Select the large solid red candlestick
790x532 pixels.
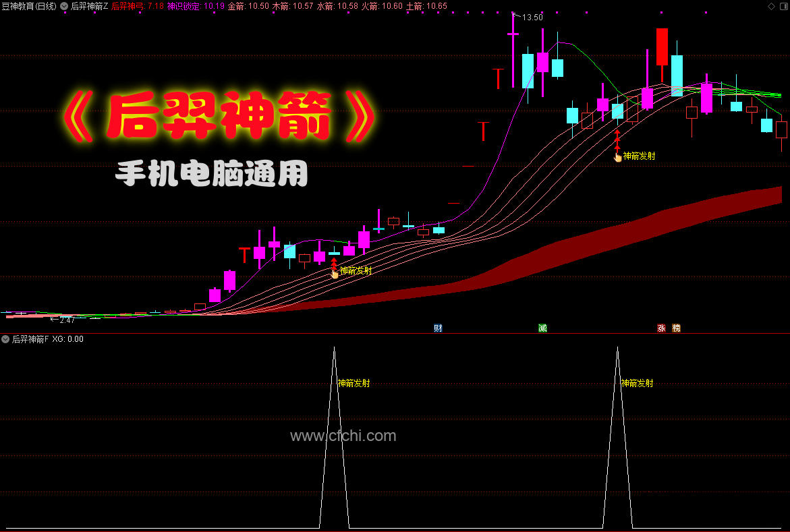662,47
